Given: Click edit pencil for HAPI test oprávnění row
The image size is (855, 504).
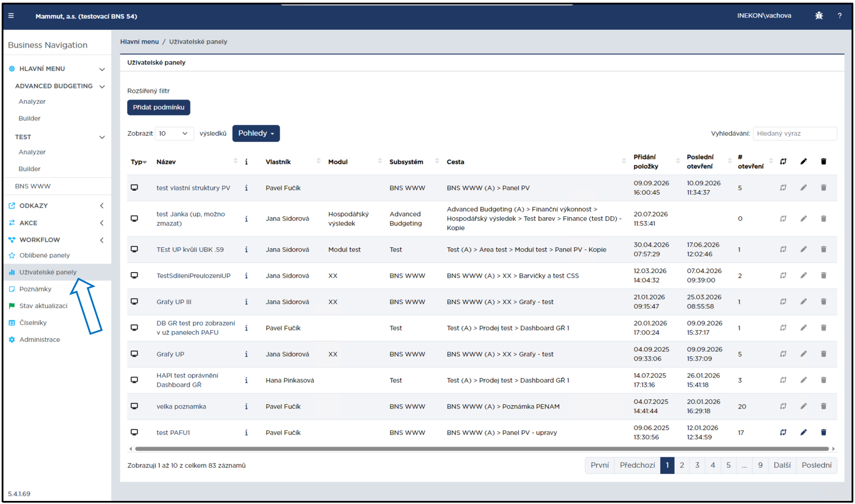Looking at the screenshot, I should pyautogui.click(x=804, y=380).
